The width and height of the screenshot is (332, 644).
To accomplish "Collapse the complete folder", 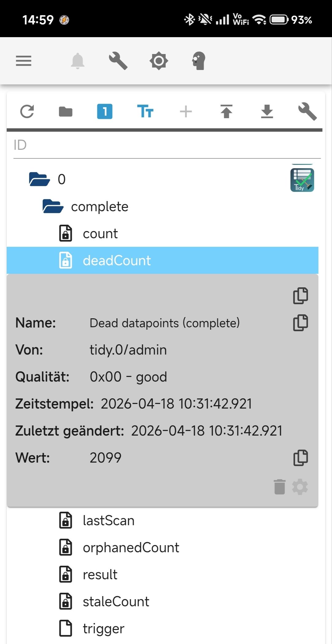I will pos(53,207).
